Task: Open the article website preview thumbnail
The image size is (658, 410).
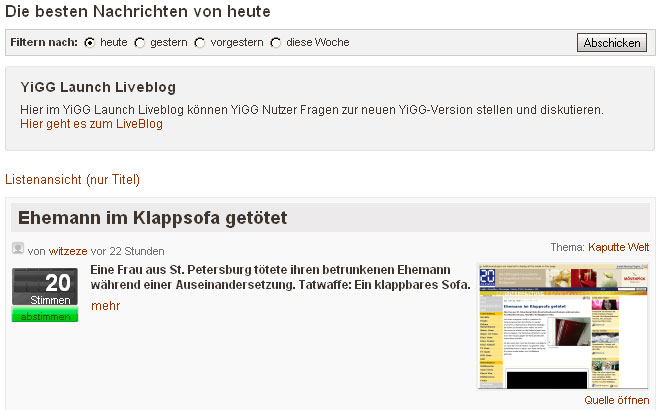Action: 563,326
